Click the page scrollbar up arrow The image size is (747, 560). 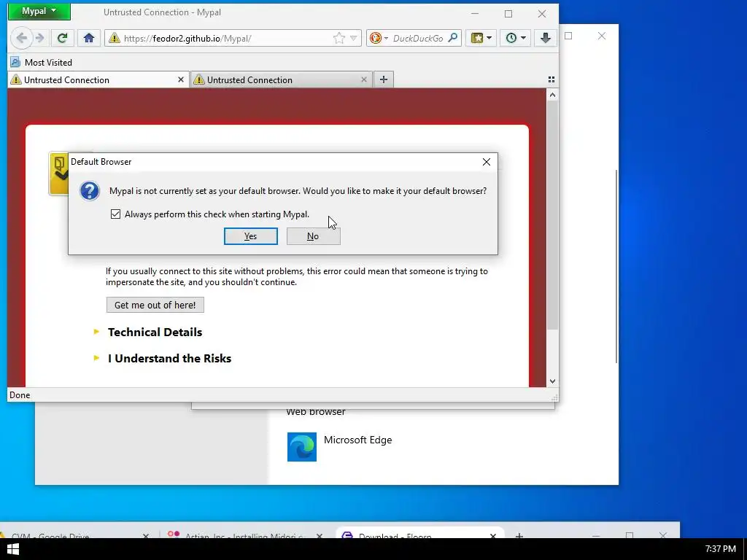(x=552, y=95)
